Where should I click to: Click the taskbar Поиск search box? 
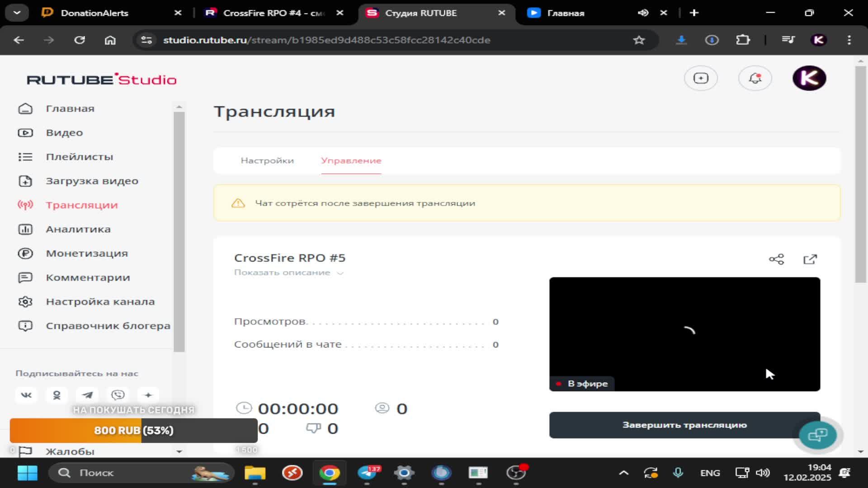pos(141,473)
